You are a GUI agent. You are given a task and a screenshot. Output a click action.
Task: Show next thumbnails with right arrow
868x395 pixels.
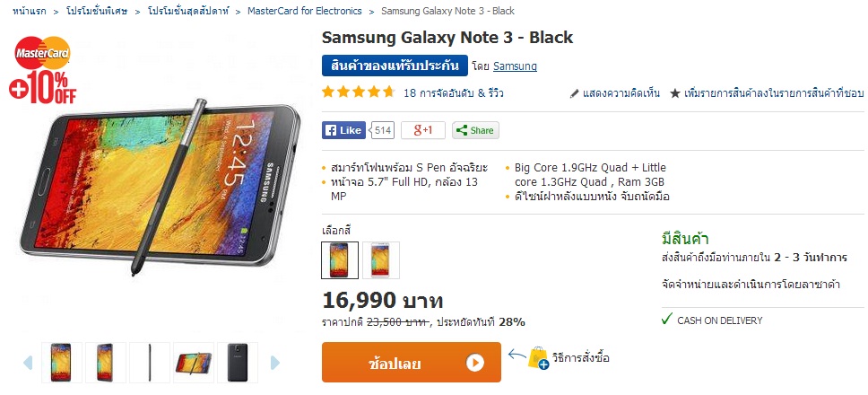coord(275,363)
